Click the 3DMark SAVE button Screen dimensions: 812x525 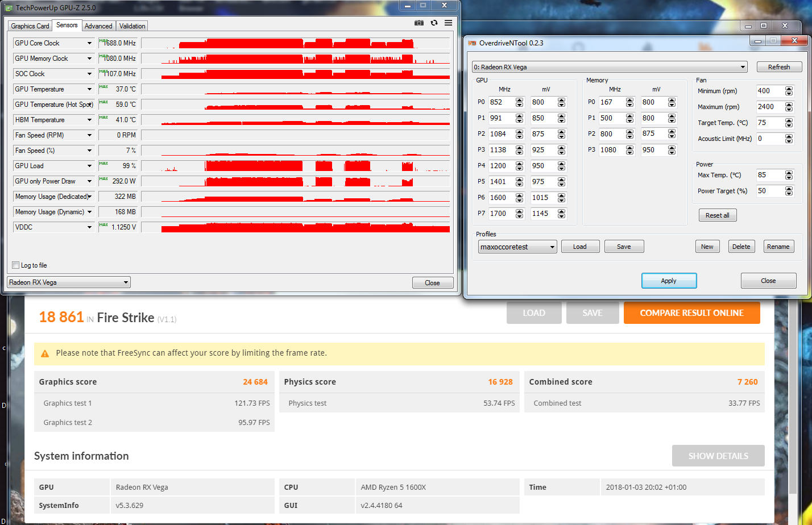click(593, 313)
